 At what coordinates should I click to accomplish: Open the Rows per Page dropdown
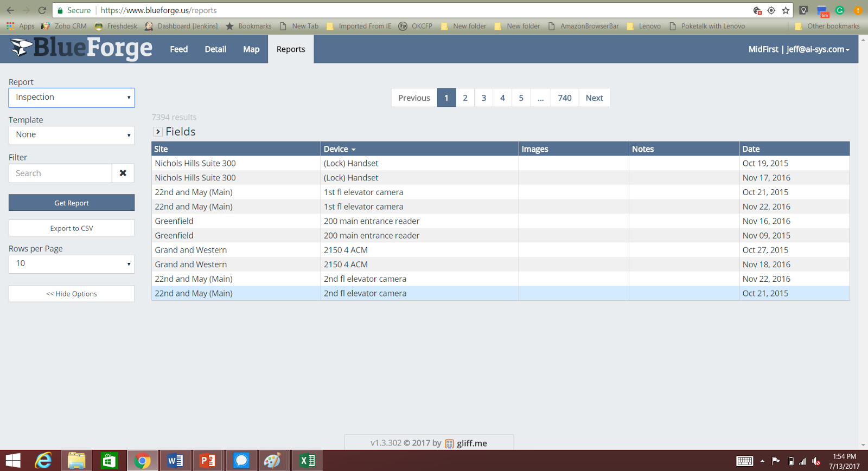click(72, 264)
